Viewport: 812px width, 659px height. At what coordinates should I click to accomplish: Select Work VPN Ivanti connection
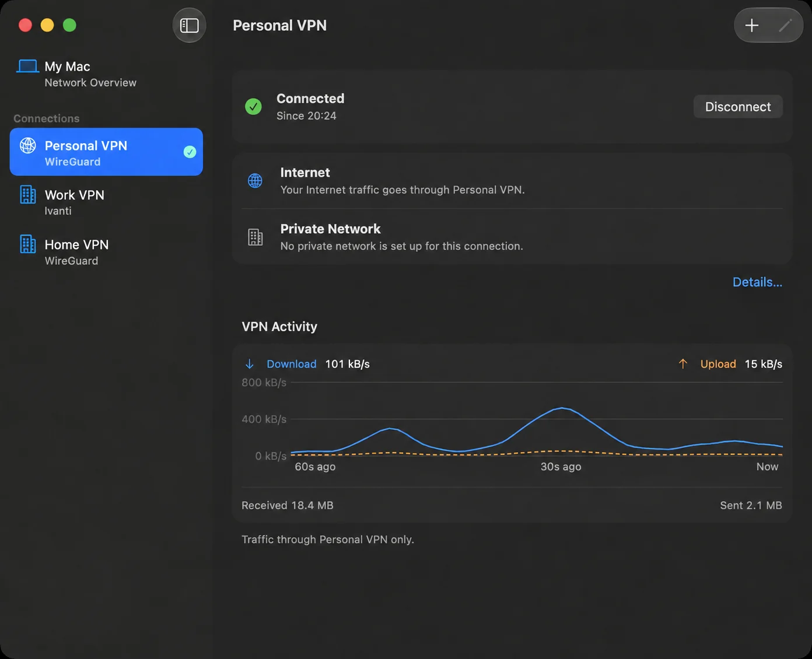coord(106,202)
